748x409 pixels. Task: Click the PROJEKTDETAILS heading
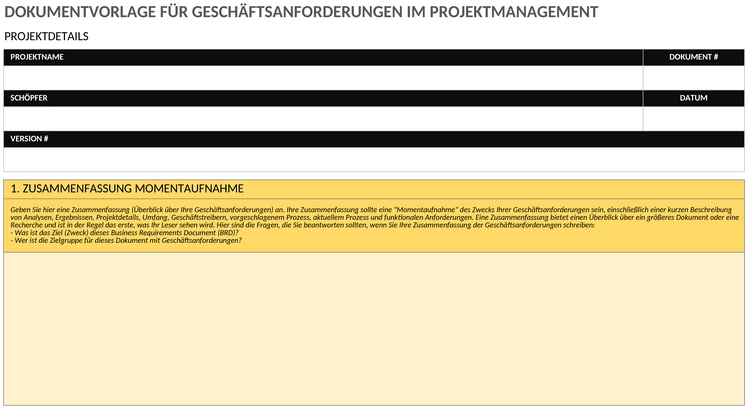coord(46,36)
